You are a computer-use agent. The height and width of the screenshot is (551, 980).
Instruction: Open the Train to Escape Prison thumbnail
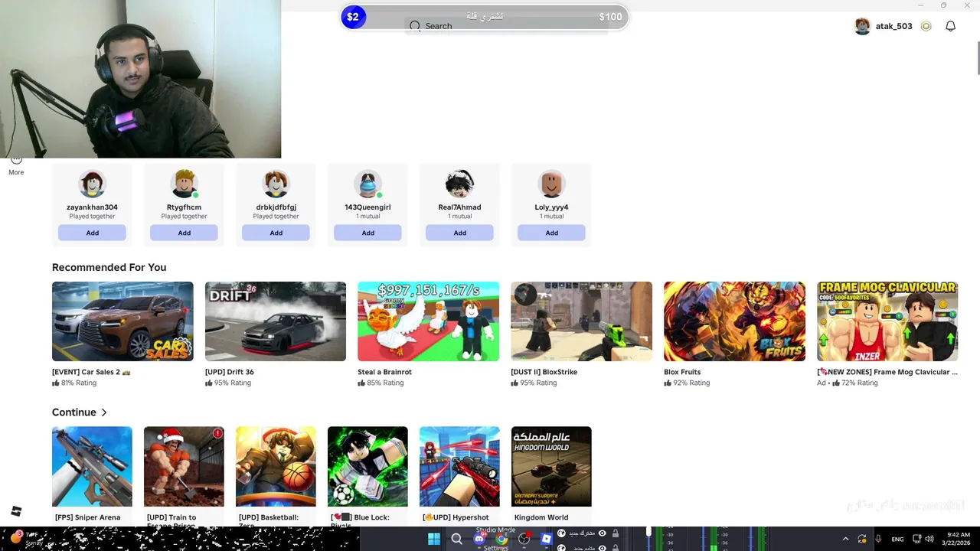click(184, 467)
